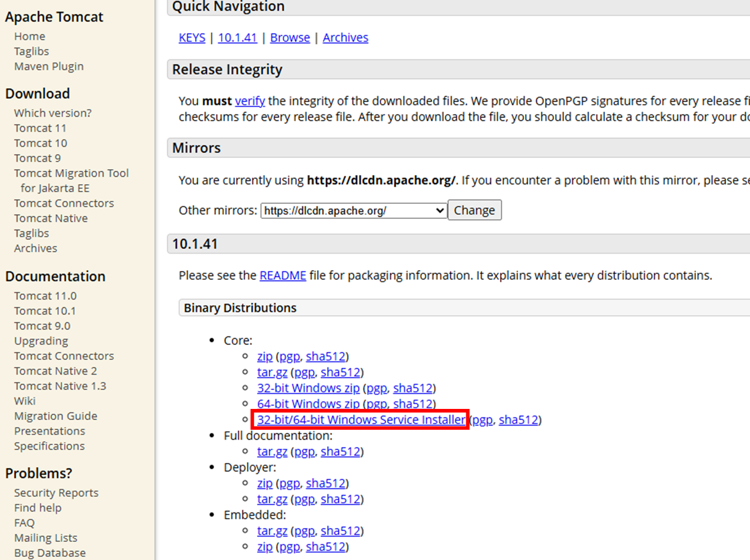Download the 64-bit Windows zip
Viewport: 750px width, 560px height.
coord(308,404)
